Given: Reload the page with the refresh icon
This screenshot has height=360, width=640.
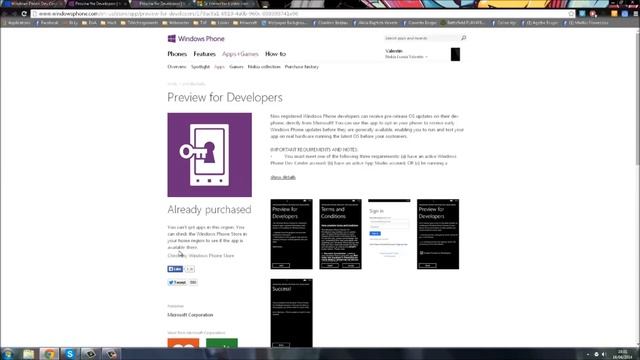Looking at the screenshot, I should 24,14.
